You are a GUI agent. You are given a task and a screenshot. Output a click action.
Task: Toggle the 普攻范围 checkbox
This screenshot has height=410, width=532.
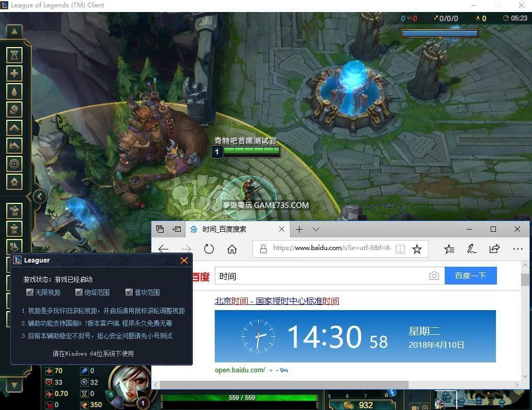129,292
